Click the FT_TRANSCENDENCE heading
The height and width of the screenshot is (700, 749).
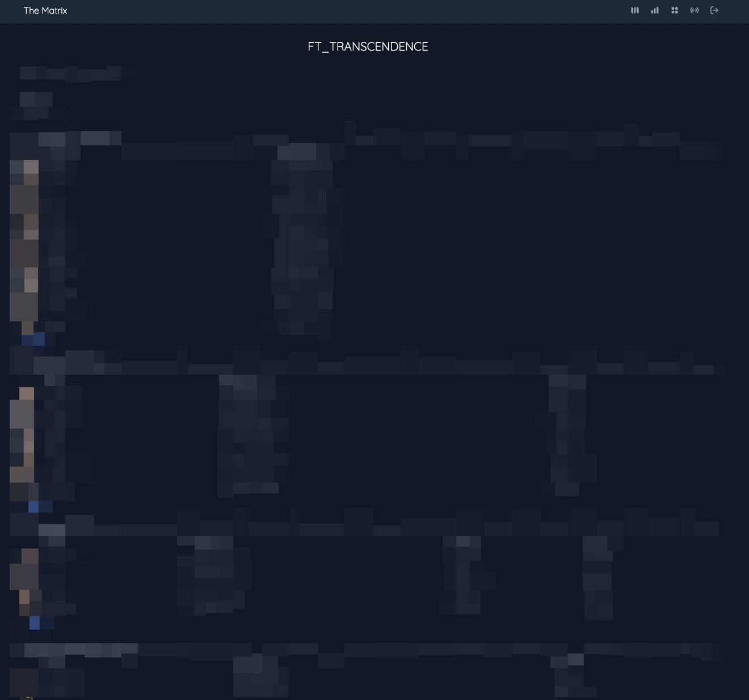click(x=368, y=47)
